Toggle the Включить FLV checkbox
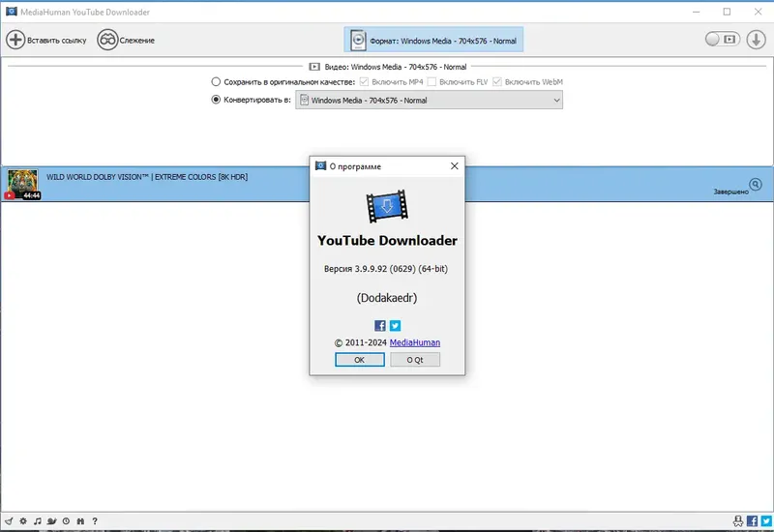This screenshot has width=774, height=532. tap(432, 82)
